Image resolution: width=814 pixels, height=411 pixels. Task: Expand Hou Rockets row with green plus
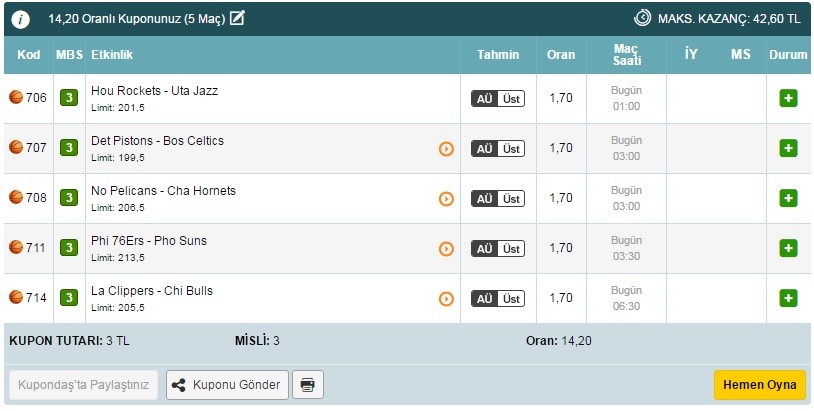click(788, 98)
